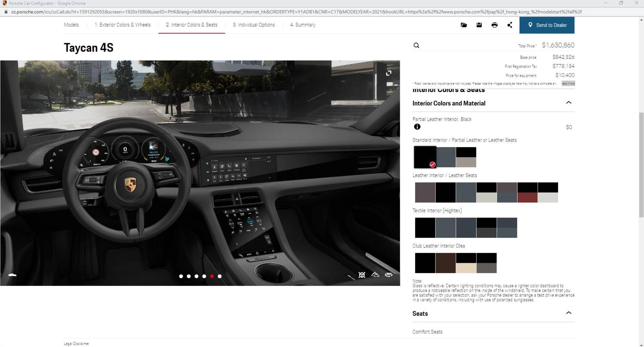644x347 pixels.
Task: Select second grey Textile Interior swatch
Action: [x=445, y=228]
